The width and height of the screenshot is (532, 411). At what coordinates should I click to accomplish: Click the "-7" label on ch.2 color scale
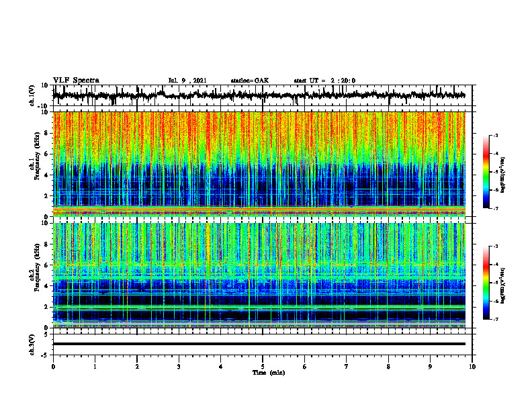point(496,319)
